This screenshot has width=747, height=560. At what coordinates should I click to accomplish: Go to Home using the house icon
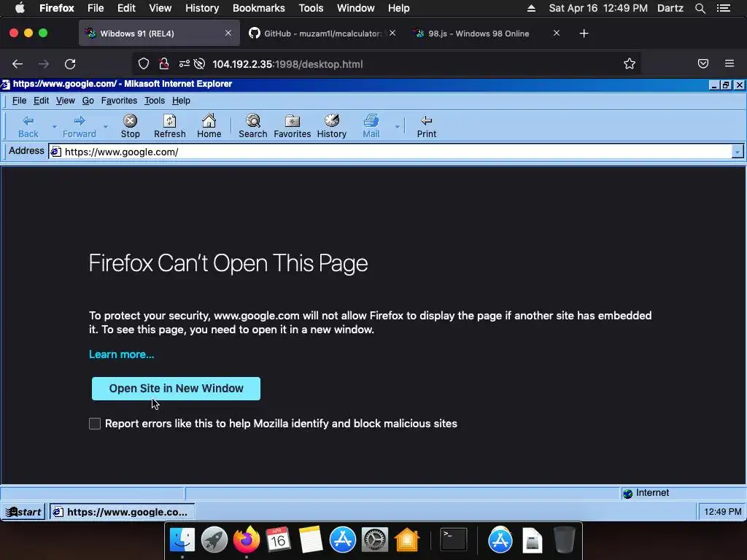point(209,126)
